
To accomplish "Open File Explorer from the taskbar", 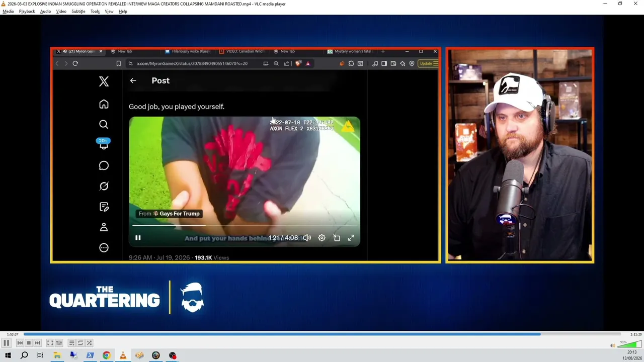I will [x=57, y=355].
